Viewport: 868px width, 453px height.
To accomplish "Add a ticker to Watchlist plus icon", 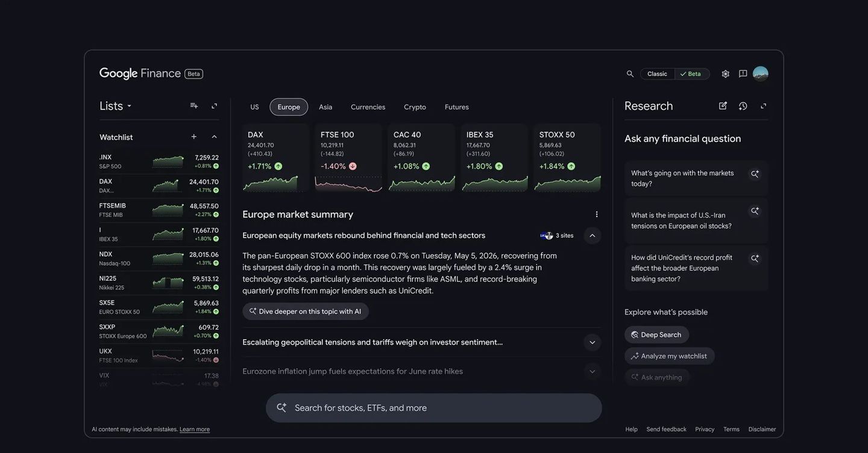I will click(194, 137).
